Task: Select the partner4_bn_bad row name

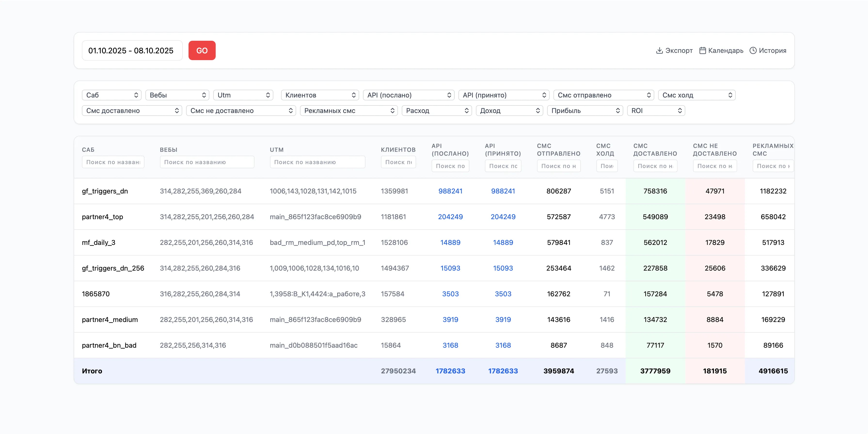Action: 109,345
